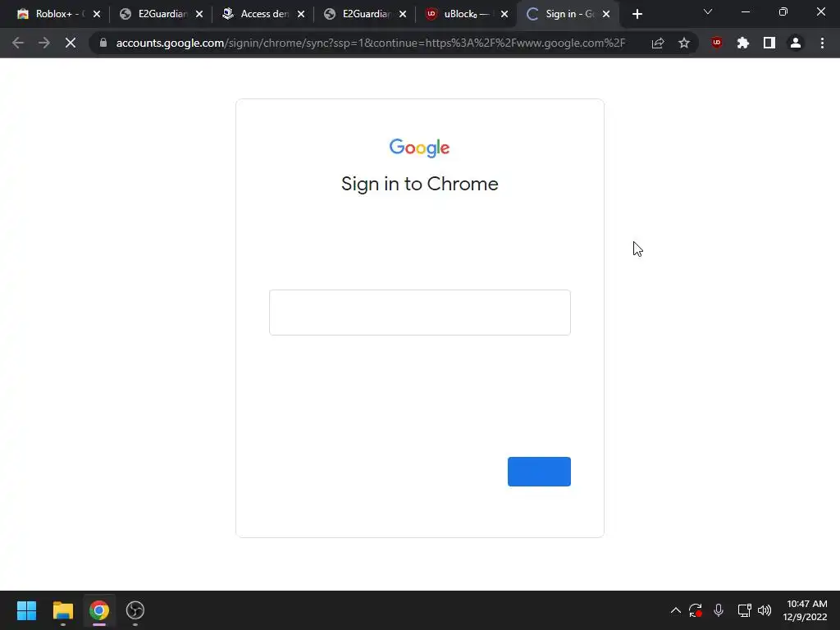The height and width of the screenshot is (630, 840).
Task: Open the Chrome profile avatar menu
Action: click(x=796, y=43)
